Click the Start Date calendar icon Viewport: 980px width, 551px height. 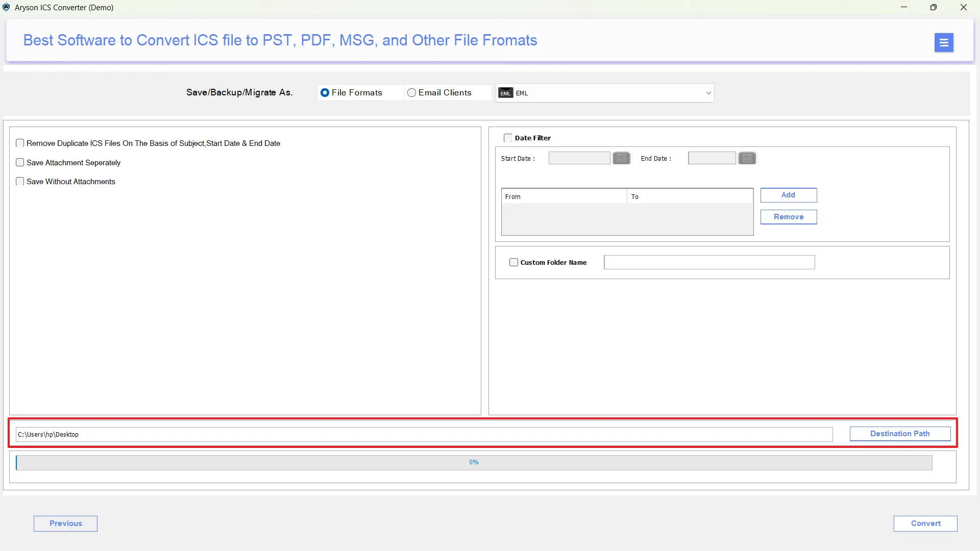[x=621, y=158]
